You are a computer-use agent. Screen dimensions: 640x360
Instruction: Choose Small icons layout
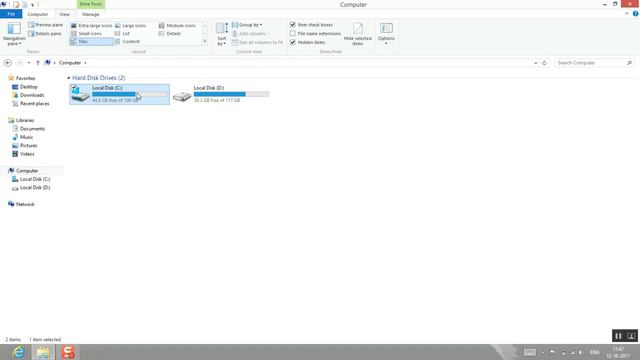coord(87,33)
